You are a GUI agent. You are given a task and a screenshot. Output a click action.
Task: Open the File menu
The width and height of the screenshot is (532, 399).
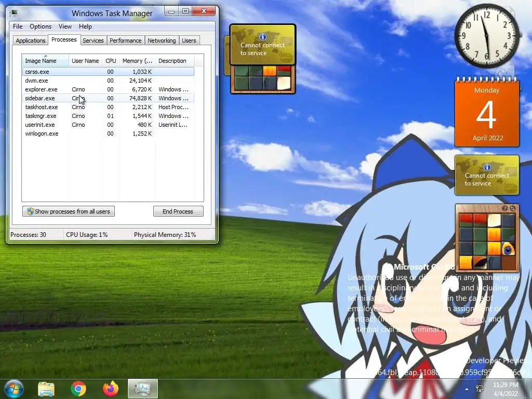[18, 26]
